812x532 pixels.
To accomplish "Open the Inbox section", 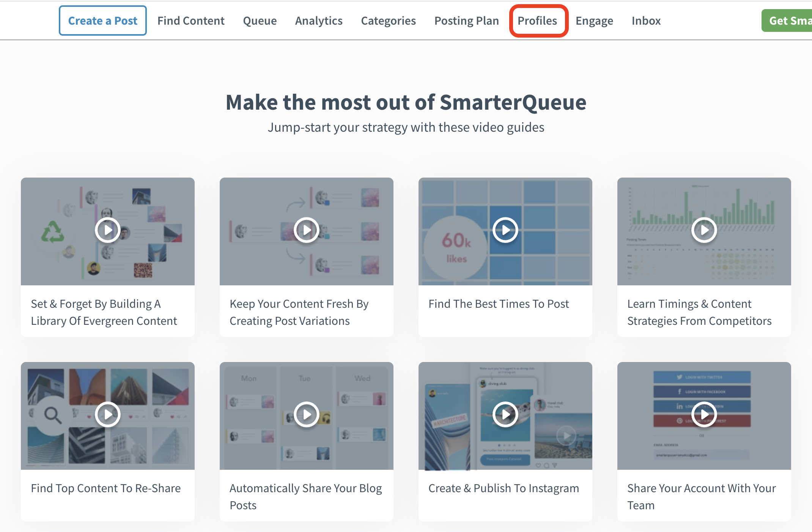I will 646,20.
